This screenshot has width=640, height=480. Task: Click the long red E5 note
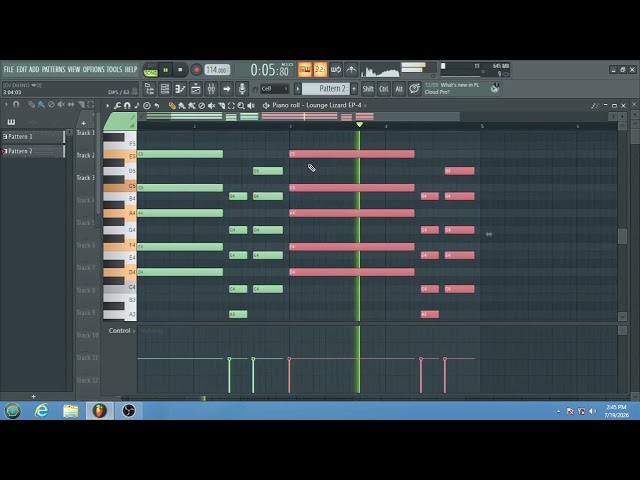tap(352, 154)
